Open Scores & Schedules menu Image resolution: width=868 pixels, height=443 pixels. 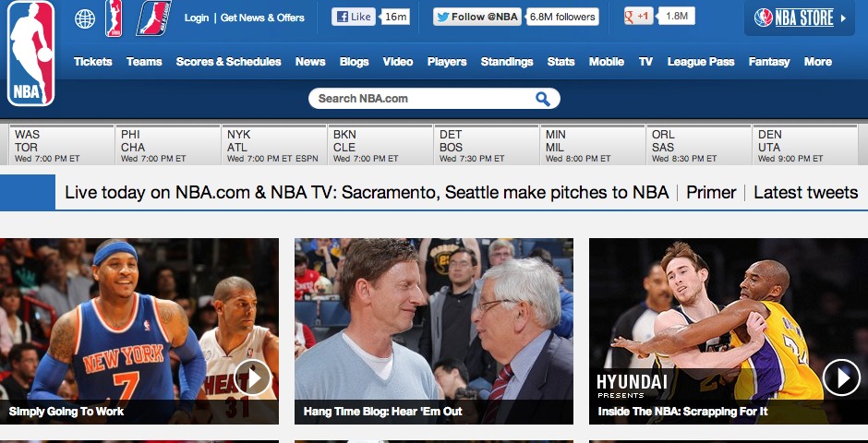point(229,62)
